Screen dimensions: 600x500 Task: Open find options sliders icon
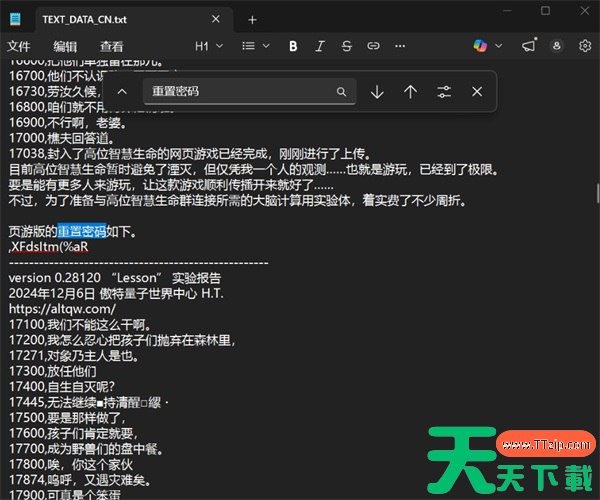pos(444,92)
